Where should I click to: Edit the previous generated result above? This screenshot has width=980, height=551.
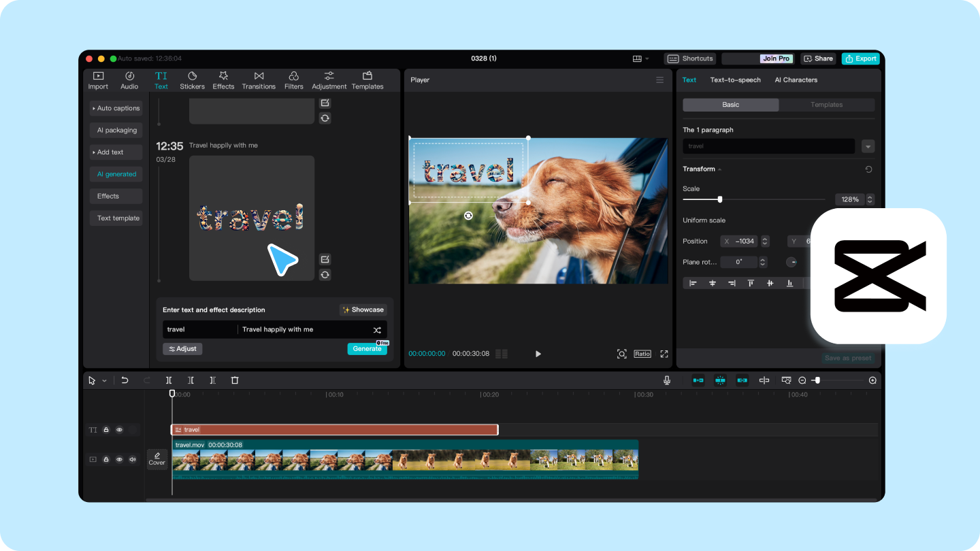(325, 103)
